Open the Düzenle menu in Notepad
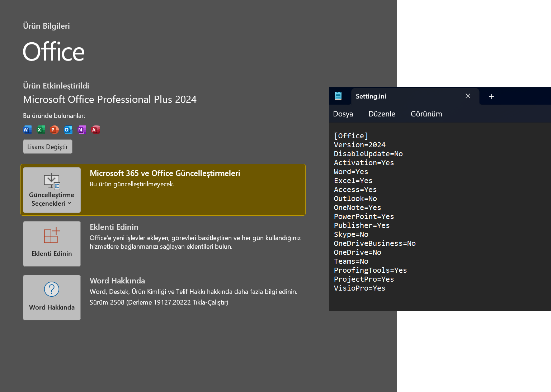Image resolution: width=551 pixels, height=392 pixels. click(x=382, y=114)
